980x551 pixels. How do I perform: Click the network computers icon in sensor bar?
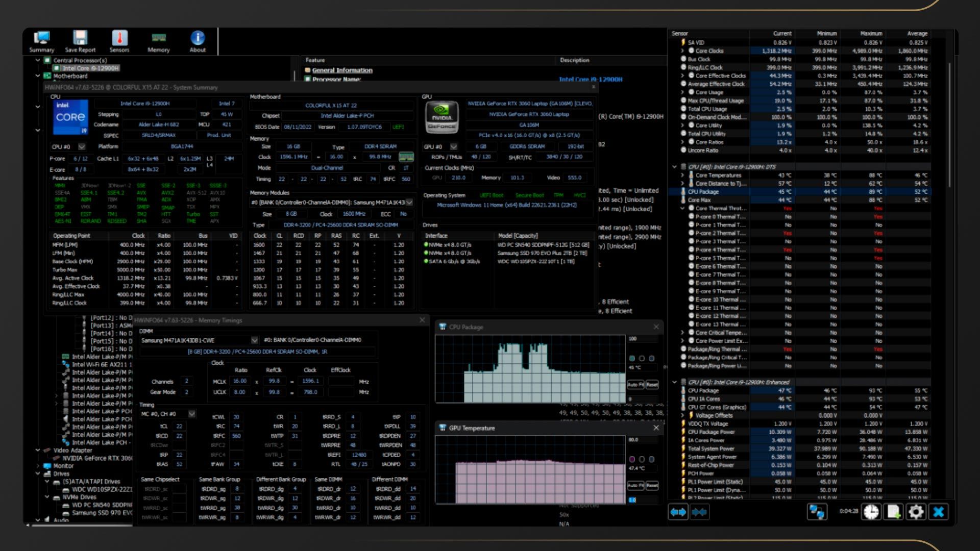coord(817,512)
